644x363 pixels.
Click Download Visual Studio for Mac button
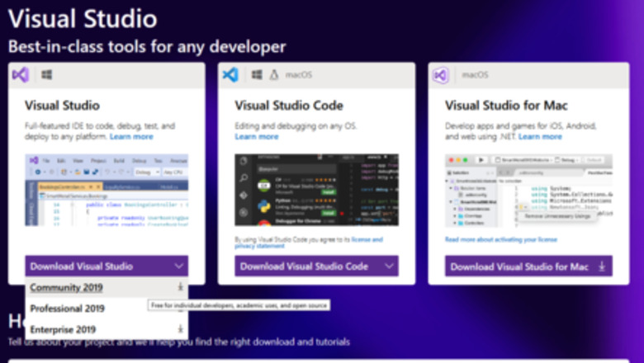click(x=528, y=266)
